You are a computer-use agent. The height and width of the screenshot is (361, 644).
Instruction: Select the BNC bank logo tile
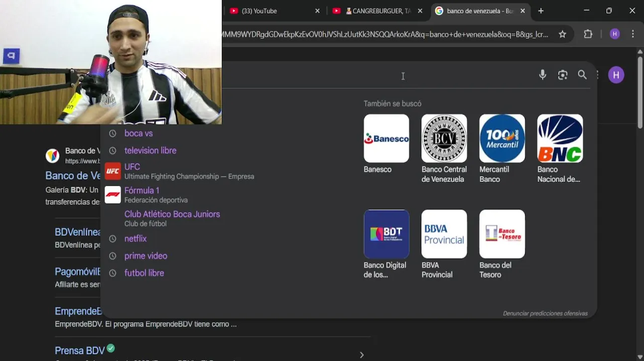click(560, 138)
